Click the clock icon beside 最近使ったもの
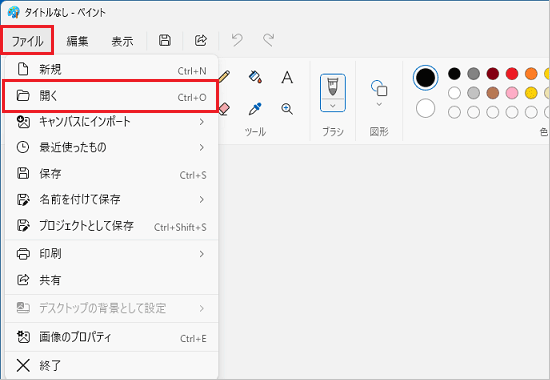This screenshot has height=380, width=550. click(23, 147)
